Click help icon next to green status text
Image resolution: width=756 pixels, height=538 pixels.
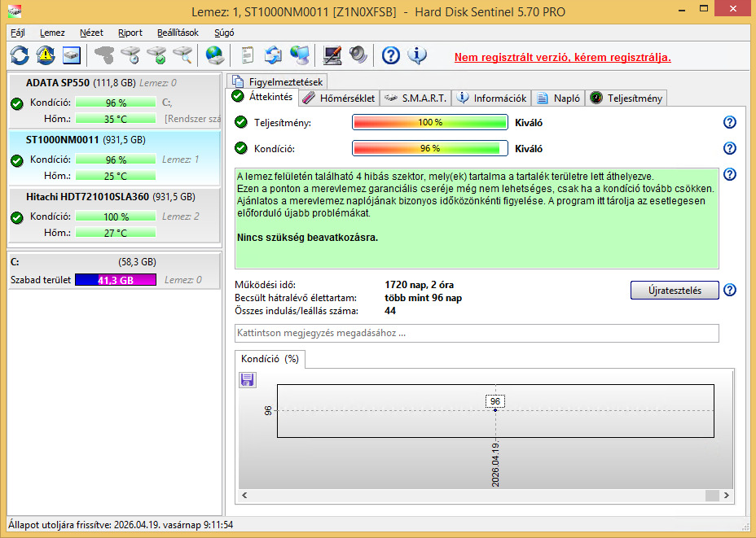pos(730,174)
